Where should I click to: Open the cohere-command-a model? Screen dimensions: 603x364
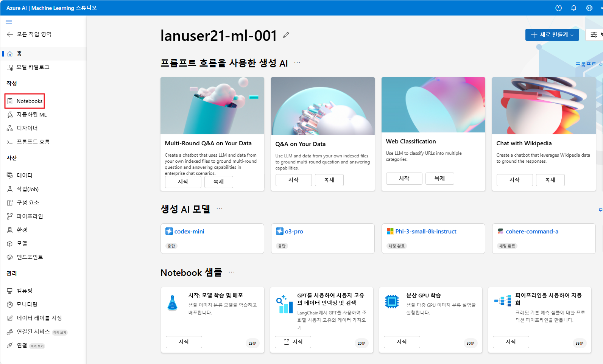[x=532, y=231]
